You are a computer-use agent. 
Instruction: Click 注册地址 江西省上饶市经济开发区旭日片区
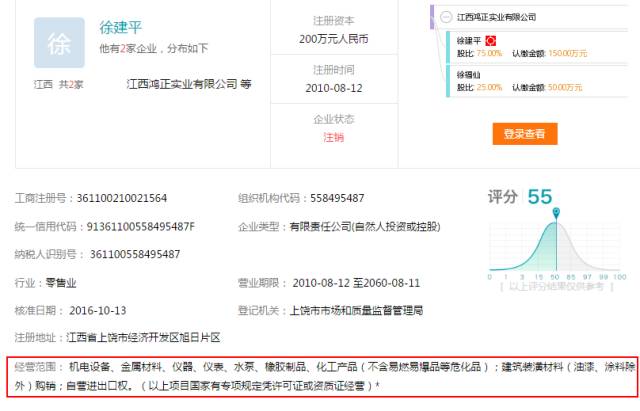[143, 338]
